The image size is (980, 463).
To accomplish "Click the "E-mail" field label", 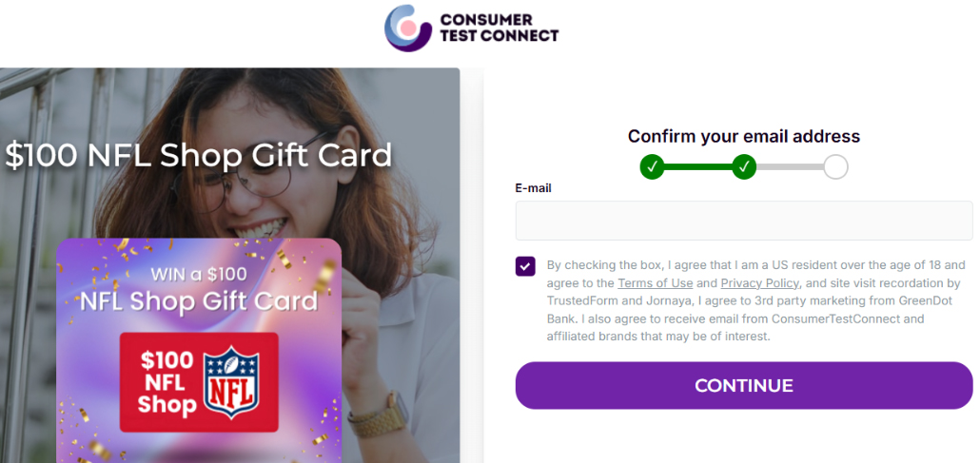I will 533,188.
